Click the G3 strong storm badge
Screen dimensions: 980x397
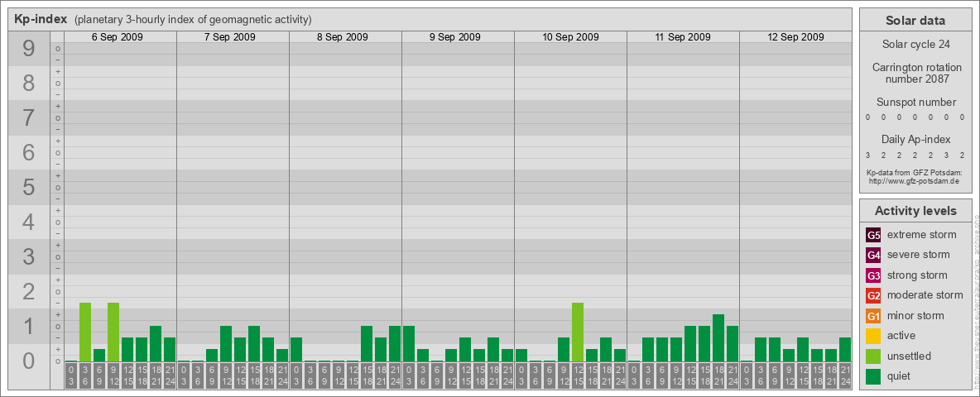pos(873,275)
